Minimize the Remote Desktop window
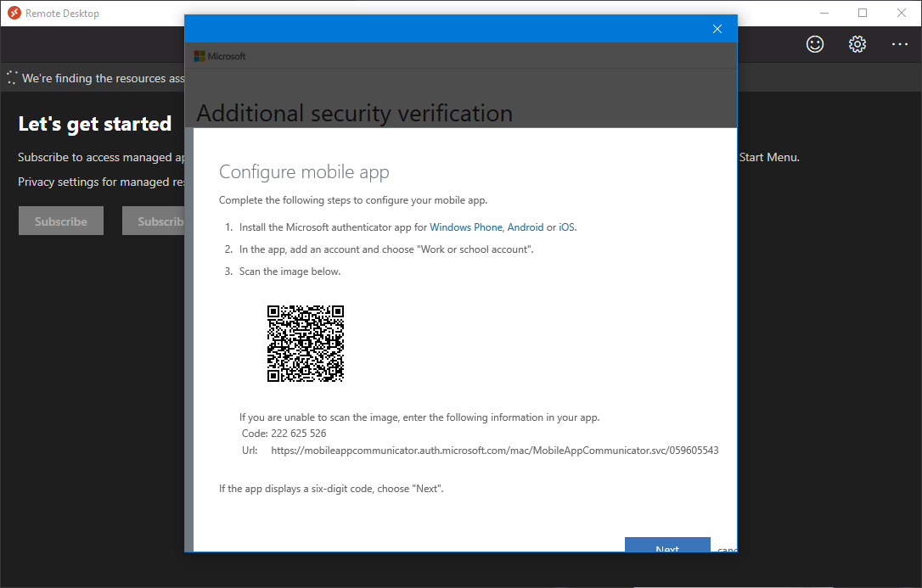 point(824,13)
